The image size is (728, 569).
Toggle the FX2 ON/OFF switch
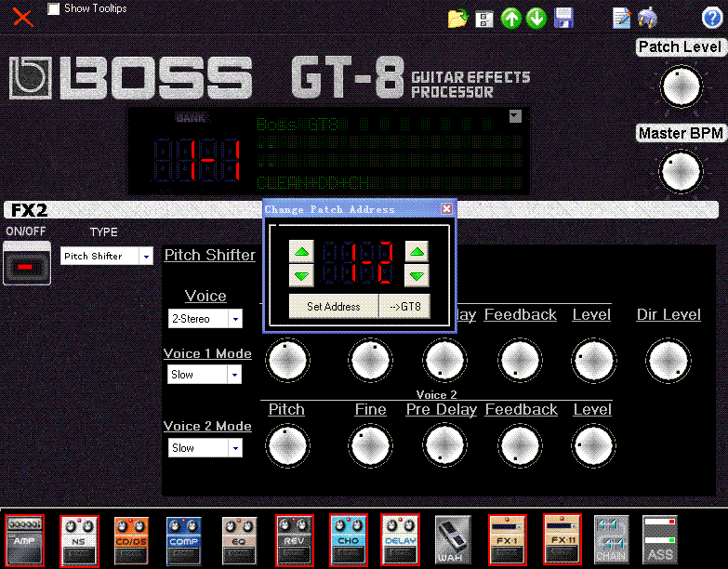click(x=27, y=263)
